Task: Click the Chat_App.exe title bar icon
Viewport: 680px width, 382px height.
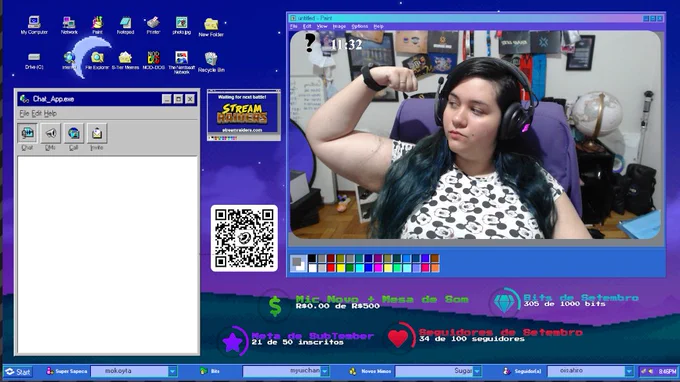Action: [x=25, y=99]
